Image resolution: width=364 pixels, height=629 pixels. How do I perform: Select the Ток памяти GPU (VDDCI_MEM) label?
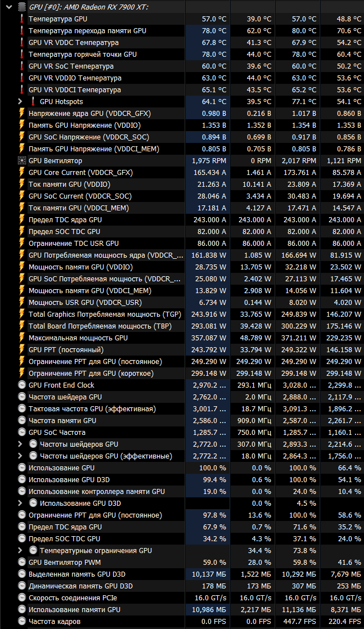79,208
